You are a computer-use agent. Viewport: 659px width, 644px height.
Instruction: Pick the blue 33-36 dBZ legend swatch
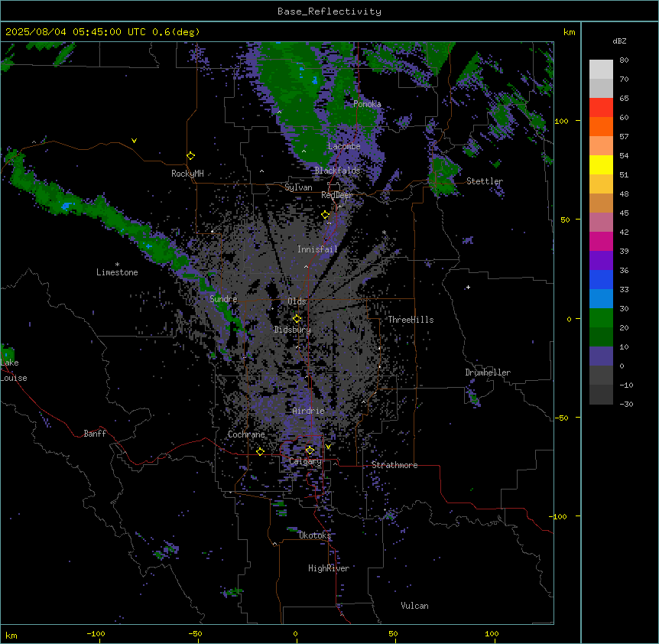[601, 279]
